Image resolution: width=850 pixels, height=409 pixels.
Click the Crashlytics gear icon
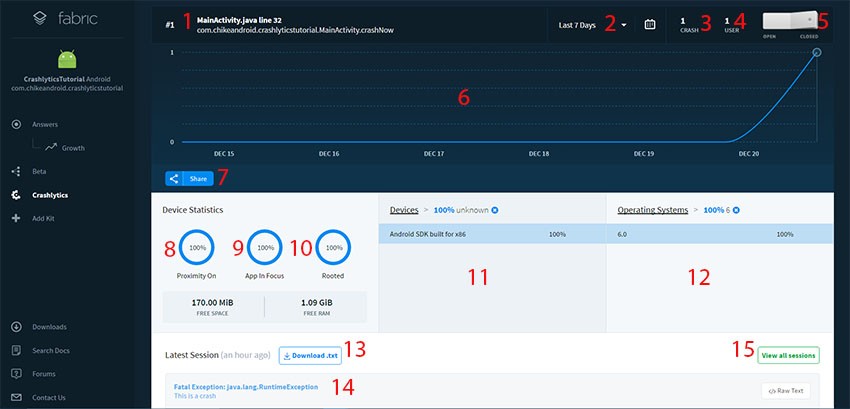(16, 195)
